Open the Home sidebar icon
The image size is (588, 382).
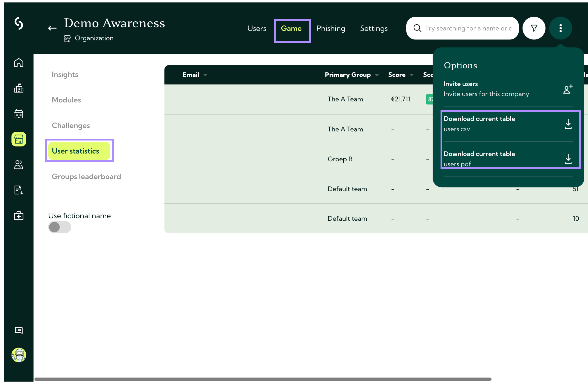pyautogui.click(x=19, y=62)
